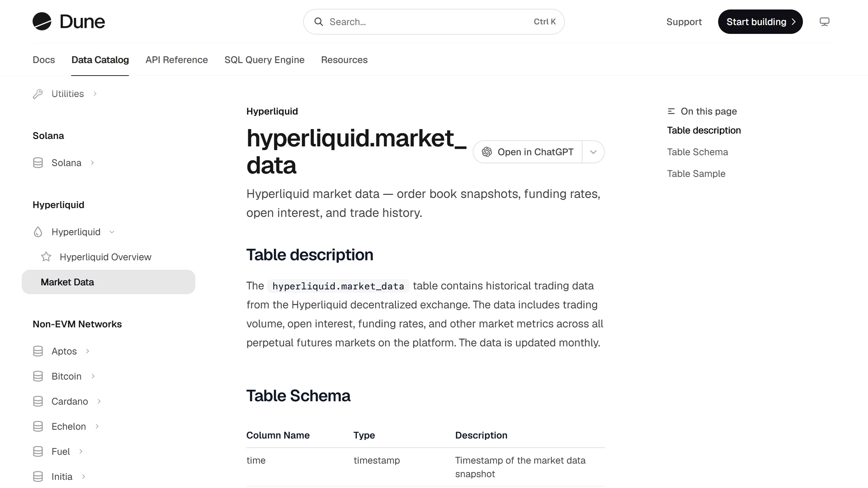Expand the Bitcoin chevron
Viewport: 868px width, 488px height.
[93, 376]
